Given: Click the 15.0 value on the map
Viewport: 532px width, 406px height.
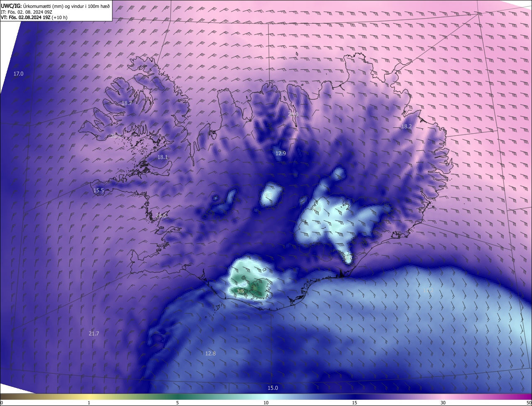Looking at the screenshot, I should (x=272, y=388).
